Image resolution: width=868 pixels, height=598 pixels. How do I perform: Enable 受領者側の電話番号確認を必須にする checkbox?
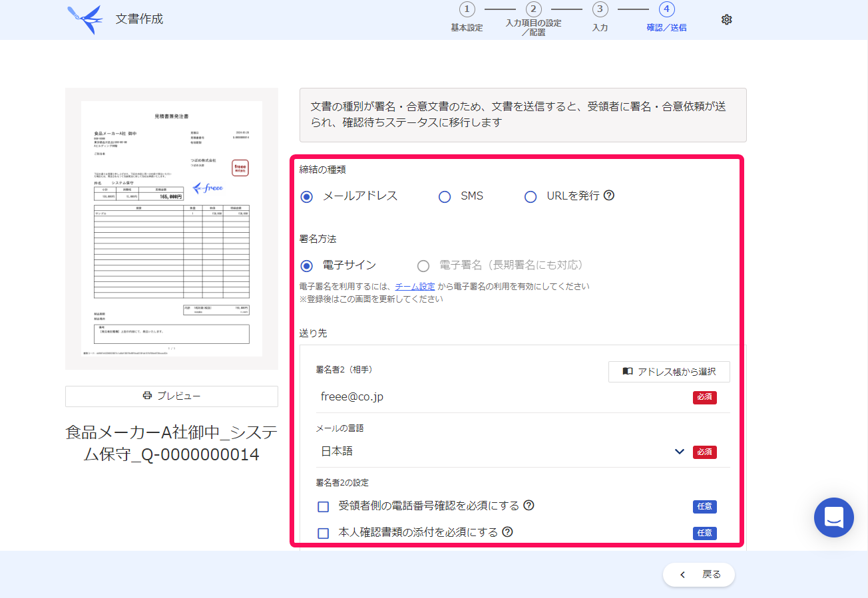pyautogui.click(x=324, y=507)
